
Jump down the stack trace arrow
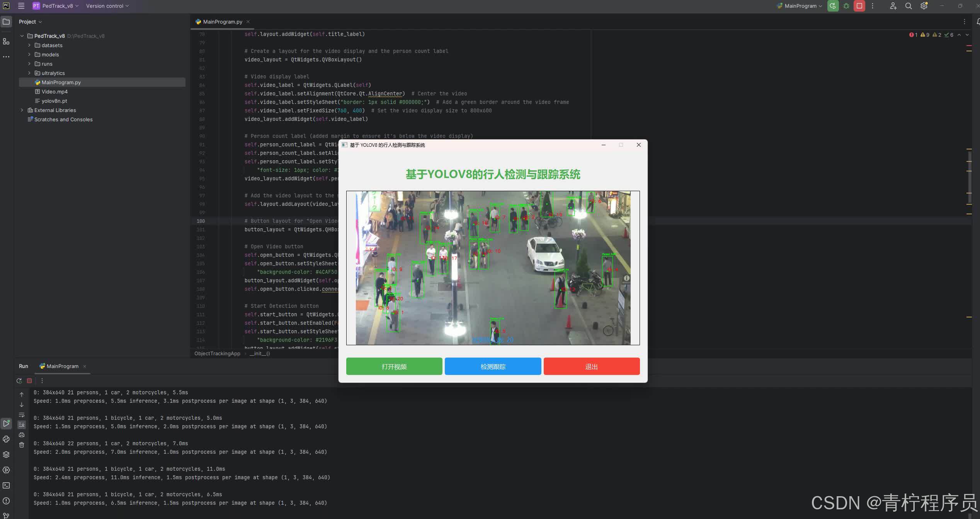22,405
